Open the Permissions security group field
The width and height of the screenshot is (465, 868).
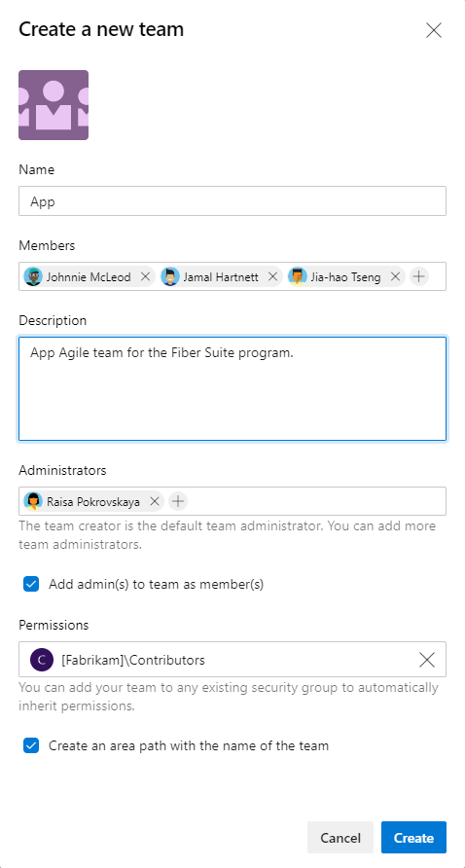[232, 660]
